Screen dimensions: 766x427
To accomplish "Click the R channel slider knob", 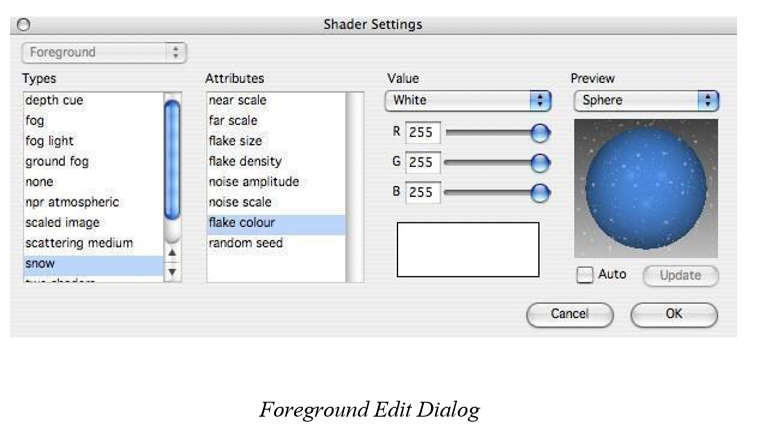I will click(x=540, y=133).
